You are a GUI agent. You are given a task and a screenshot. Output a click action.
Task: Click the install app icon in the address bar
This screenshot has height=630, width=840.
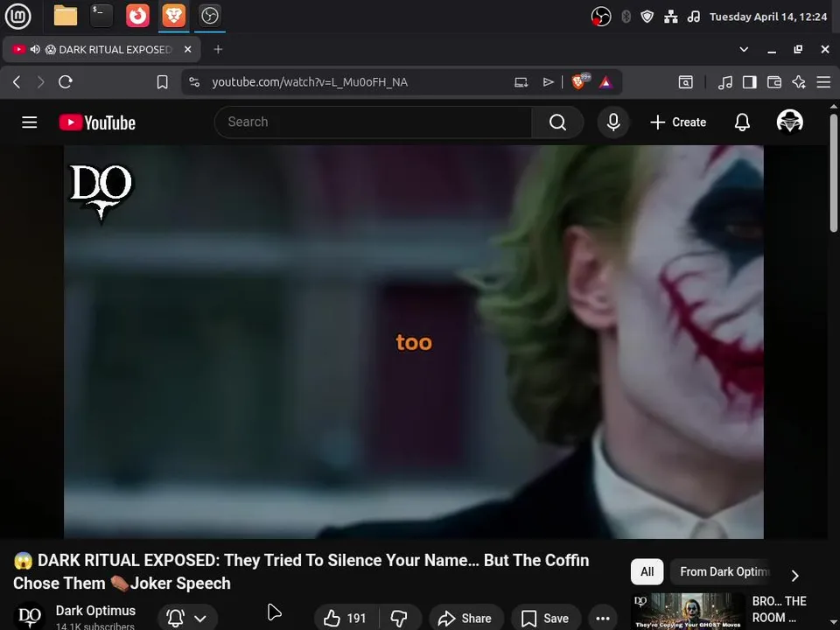(521, 82)
